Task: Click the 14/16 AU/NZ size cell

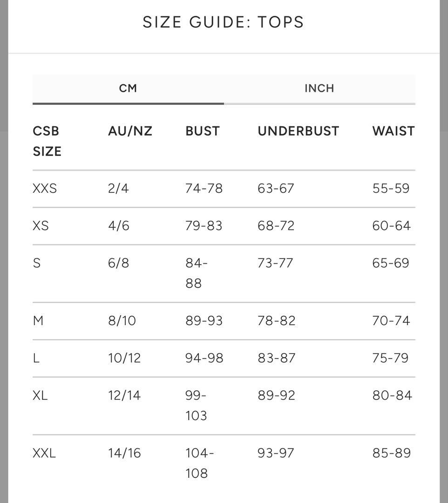Action: [124, 453]
